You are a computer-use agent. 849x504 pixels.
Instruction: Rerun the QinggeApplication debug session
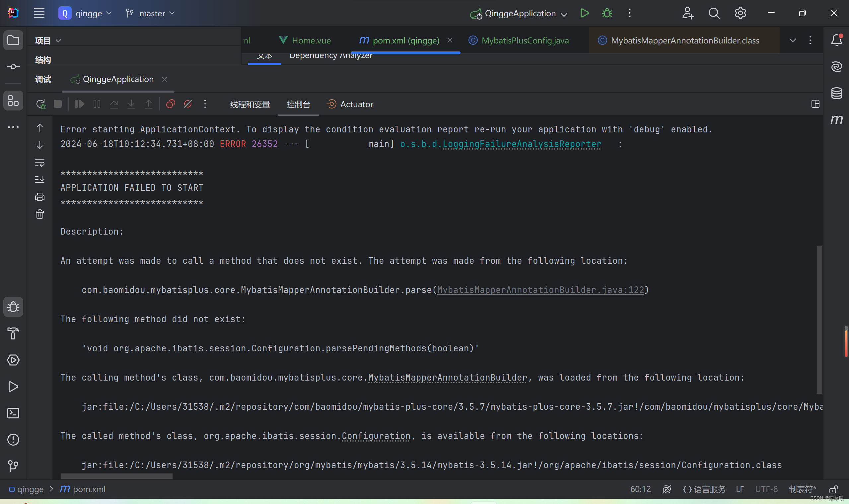pos(40,104)
